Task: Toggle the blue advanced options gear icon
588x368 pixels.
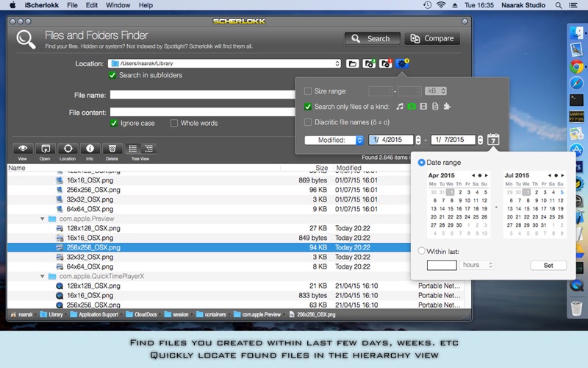Action: tap(402, 63)
